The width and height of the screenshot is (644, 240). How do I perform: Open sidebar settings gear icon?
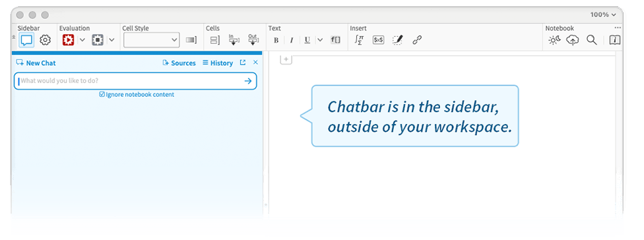click(45, 40)
